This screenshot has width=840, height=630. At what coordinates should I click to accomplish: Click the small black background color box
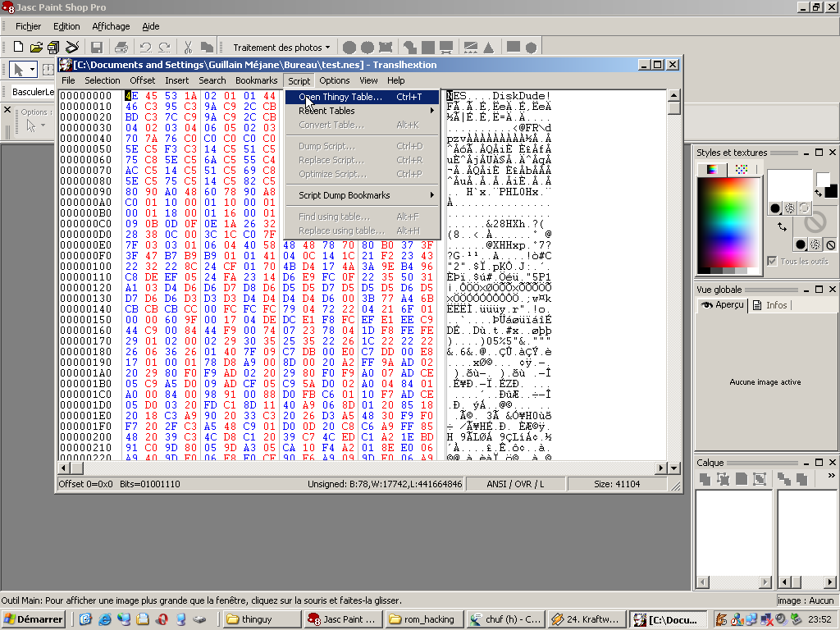(x=831, y=191)
